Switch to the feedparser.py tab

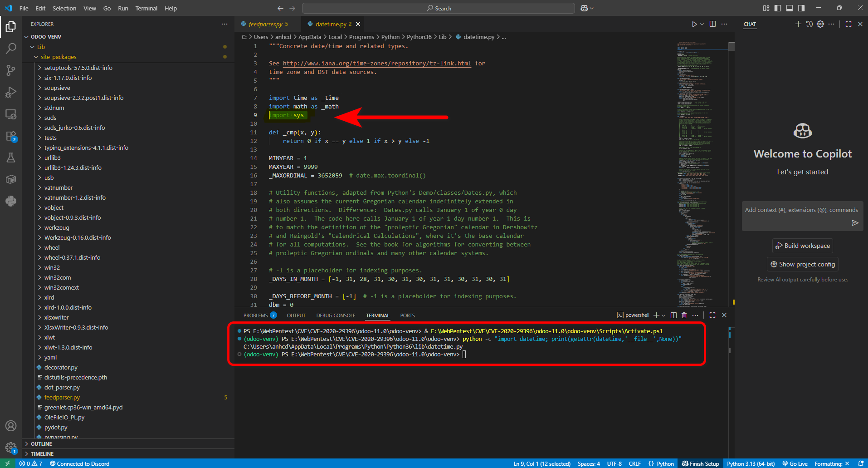pos(265,24)
